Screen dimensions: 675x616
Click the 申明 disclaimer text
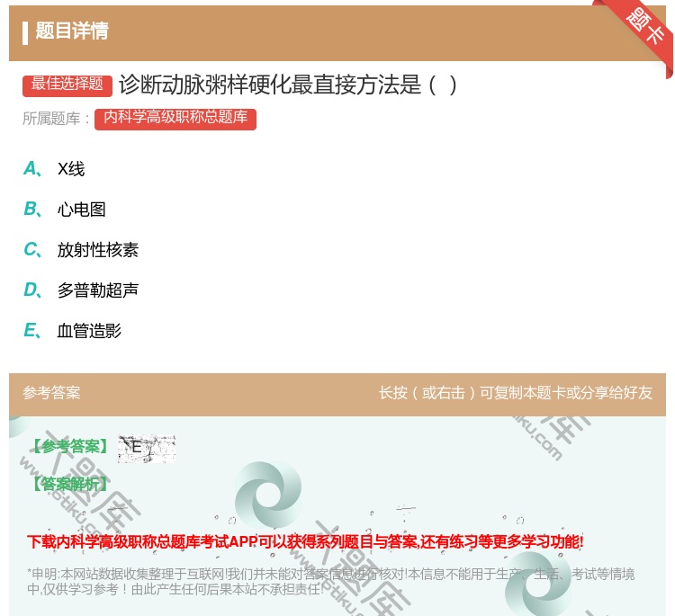click(330, 581)
